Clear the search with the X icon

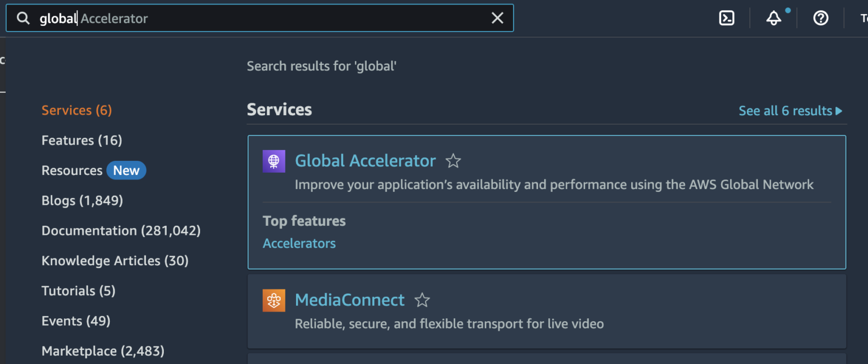497,17
